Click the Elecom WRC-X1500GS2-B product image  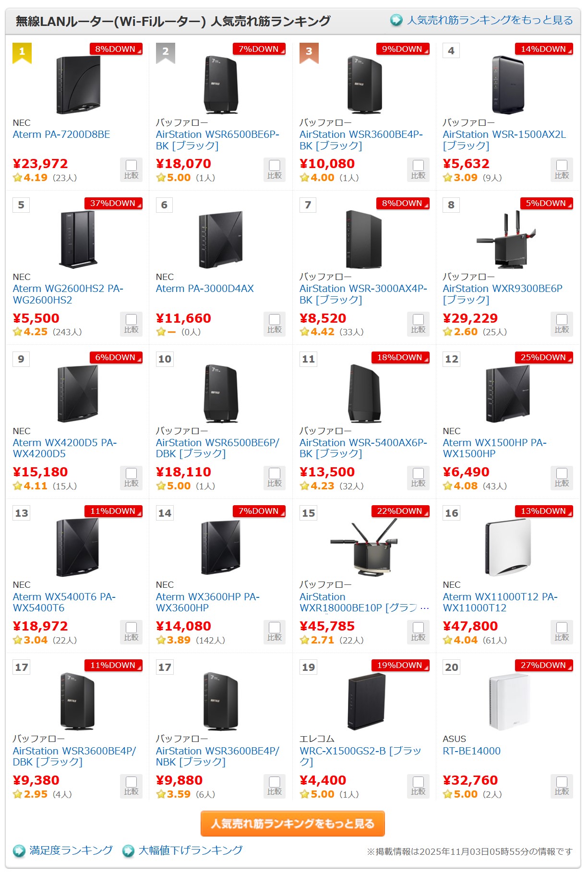pyautogui.click(x=366, y=702)
